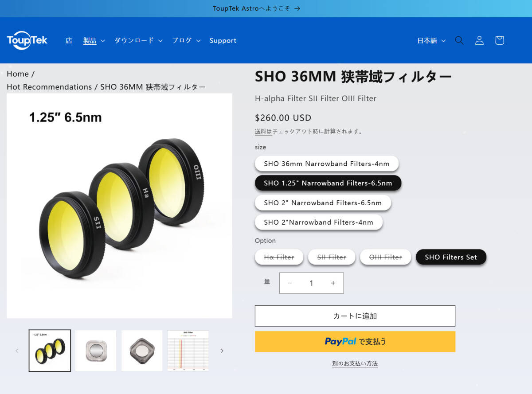Increase quantity with plus icon
This screenshot has width=532, height=394.
pos(333,283)
